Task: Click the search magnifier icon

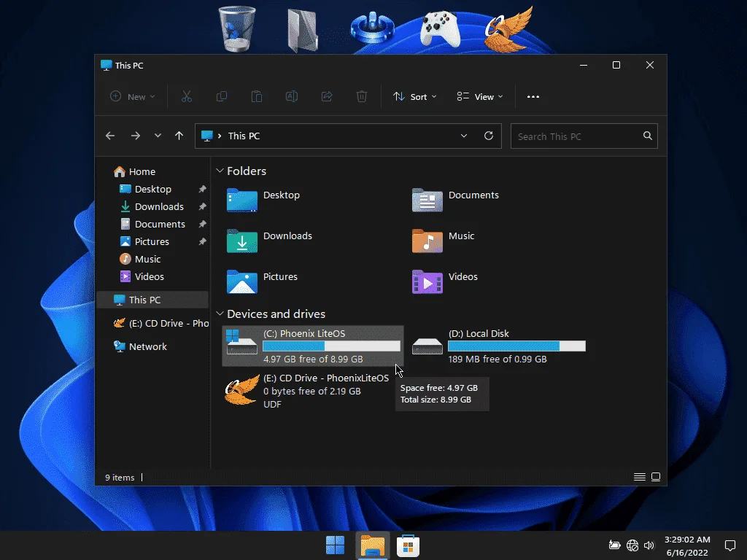Action: point(648,136)
